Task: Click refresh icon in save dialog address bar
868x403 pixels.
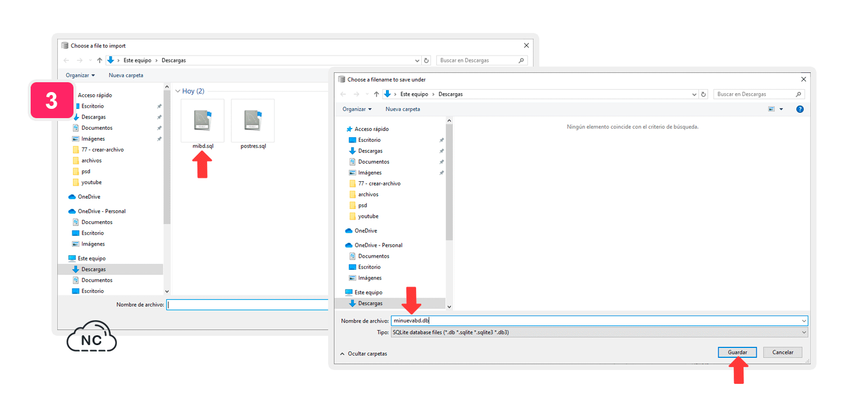Action: [x=704, y=94]
